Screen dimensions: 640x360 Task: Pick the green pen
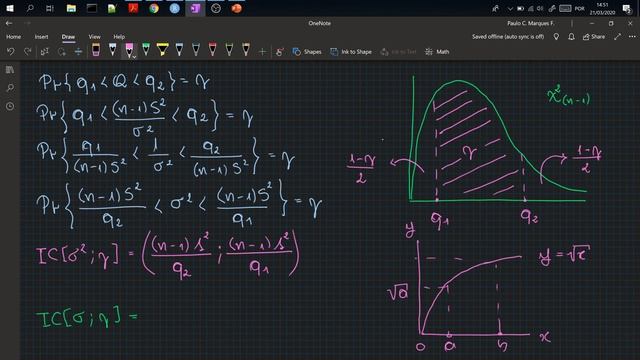click(x=146, y=50)
